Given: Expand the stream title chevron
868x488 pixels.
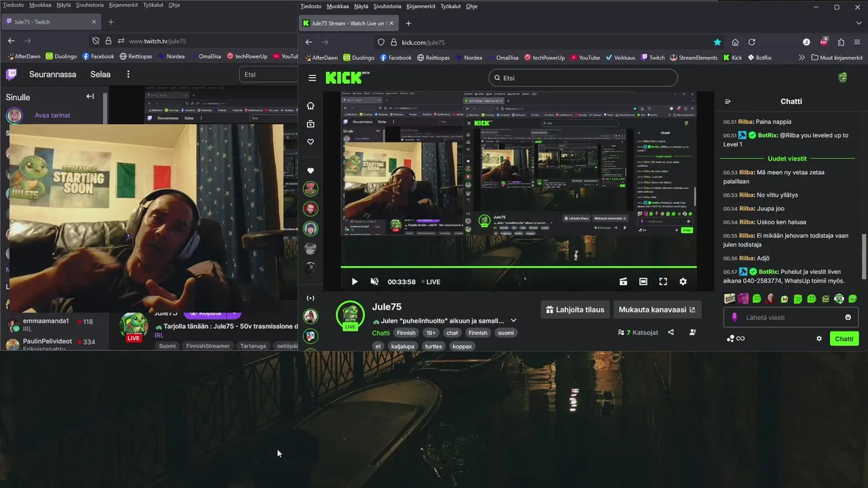Looking at the screenshot, I should pos(513,321).
